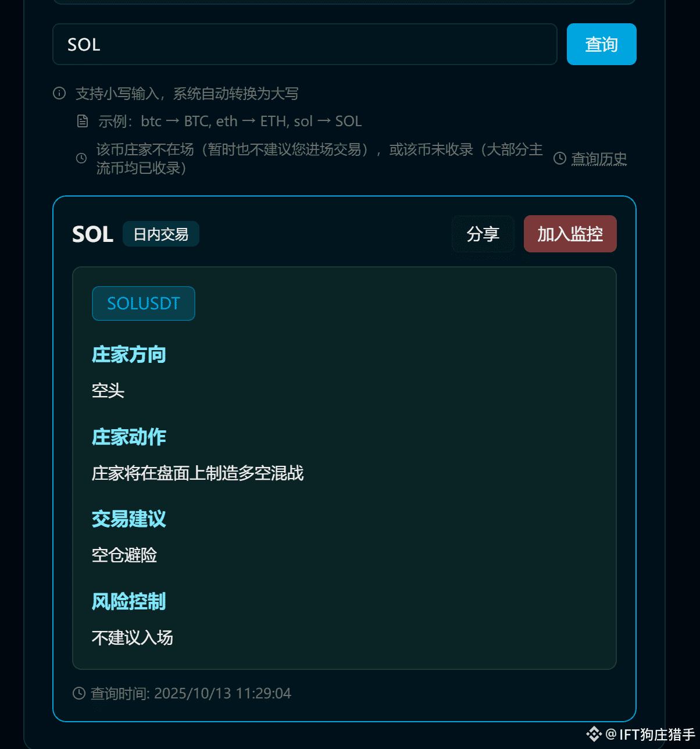Click the 加入监控 button
The image size is (700, 749).
point(570,234)
